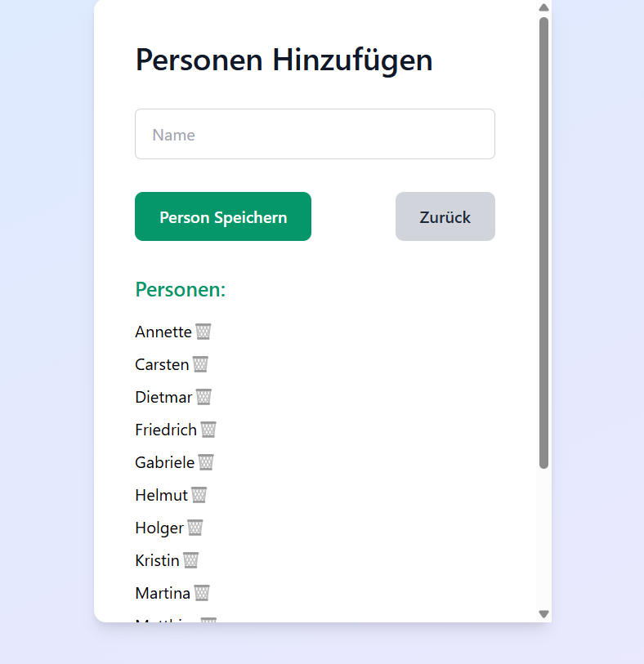Delete Martina using her trash icon
This screenshot has width=644, height=664.
pos(200,593)
